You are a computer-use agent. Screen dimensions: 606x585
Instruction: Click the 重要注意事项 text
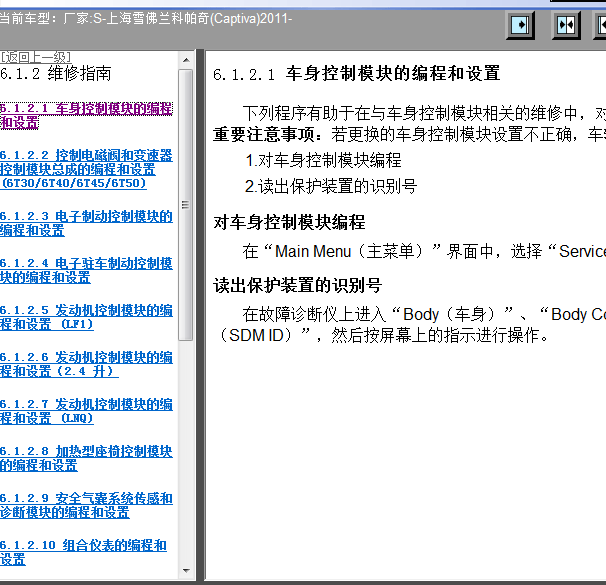(268, 134)
